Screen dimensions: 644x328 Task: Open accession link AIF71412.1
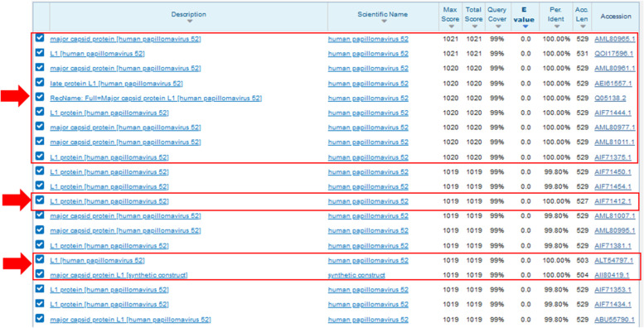tap(613, 201)
